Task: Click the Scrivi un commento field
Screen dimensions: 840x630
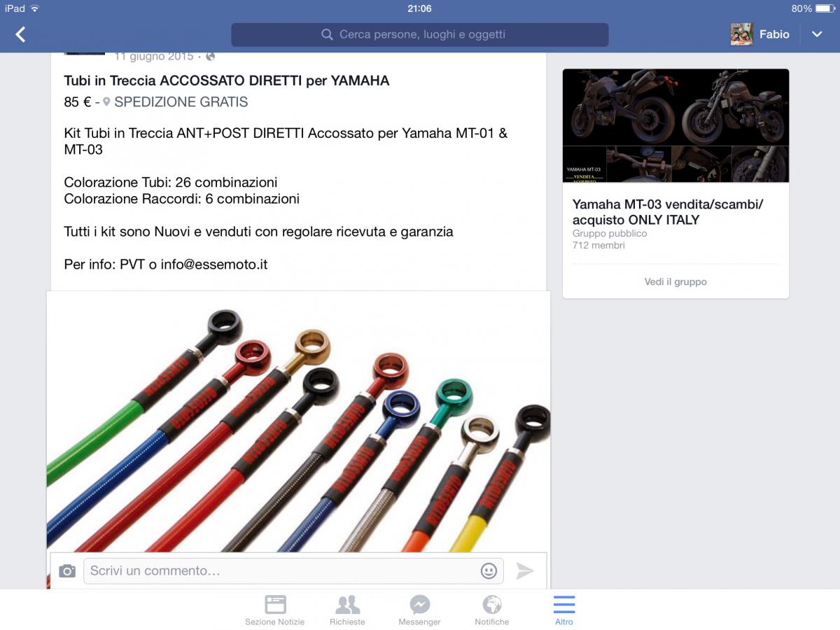Action: (x=280, y=571)
